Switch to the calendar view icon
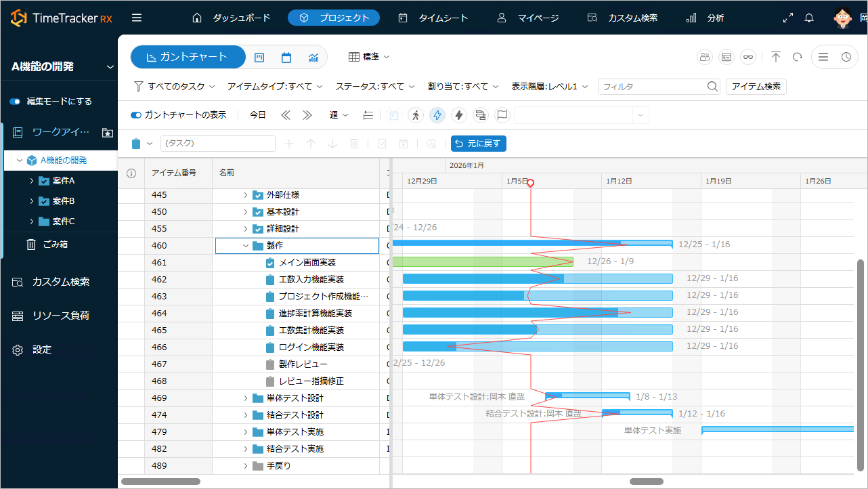868x489 pixels. pyautogui.click(x=286, y=58)
